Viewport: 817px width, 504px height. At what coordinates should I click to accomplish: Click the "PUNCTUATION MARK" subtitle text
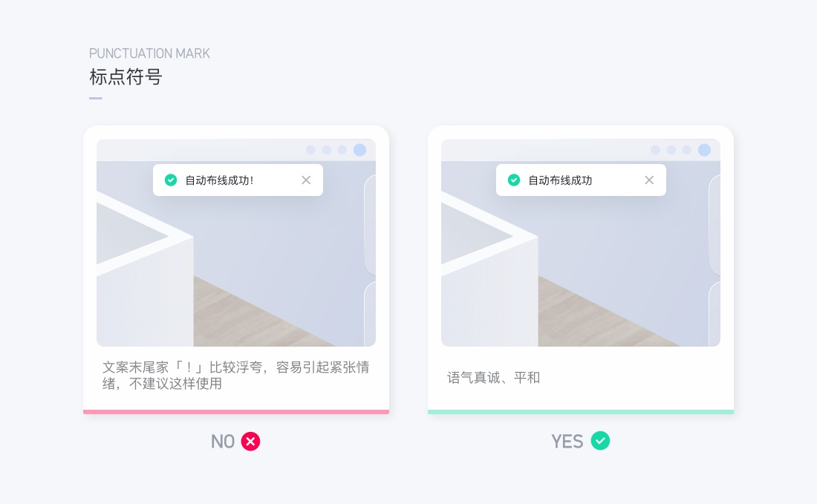click(x=149, y=53)
